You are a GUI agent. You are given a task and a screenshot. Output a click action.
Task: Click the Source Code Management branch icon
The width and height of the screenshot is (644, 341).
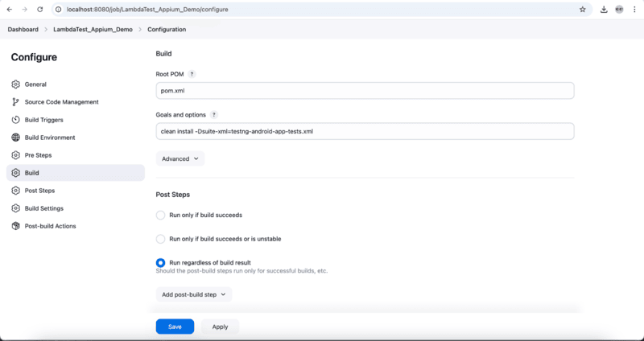[x=15, y=102]
